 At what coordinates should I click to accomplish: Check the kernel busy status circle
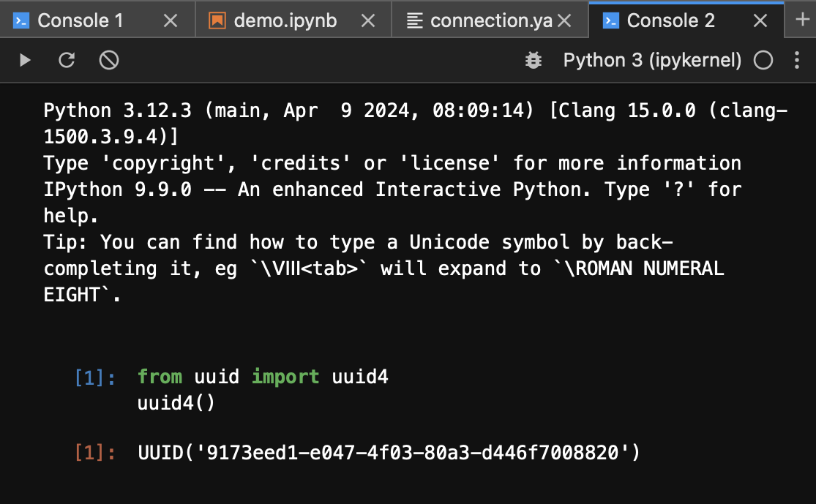(x=762, y=60)
